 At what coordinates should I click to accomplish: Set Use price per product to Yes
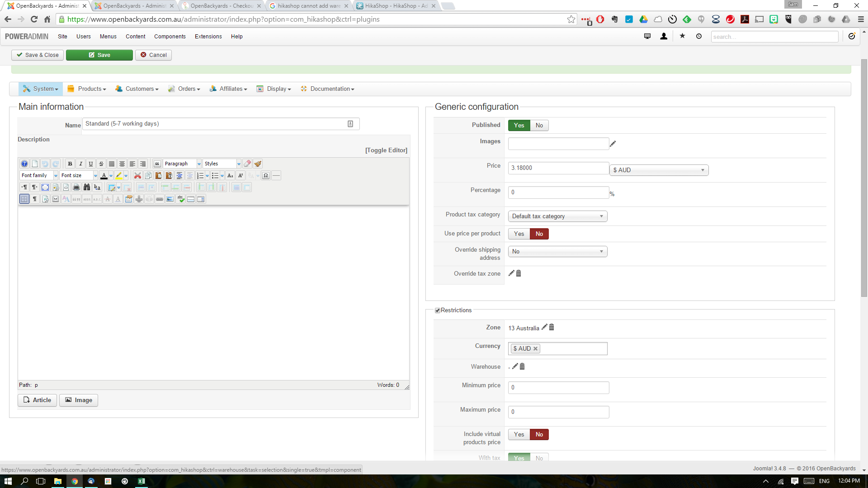coord(519,234)
